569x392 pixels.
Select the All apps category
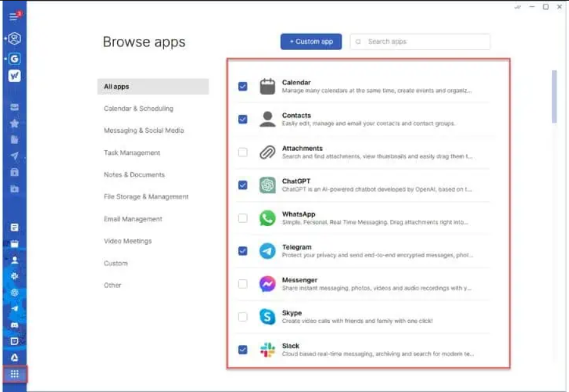click(x=153, y=86)
